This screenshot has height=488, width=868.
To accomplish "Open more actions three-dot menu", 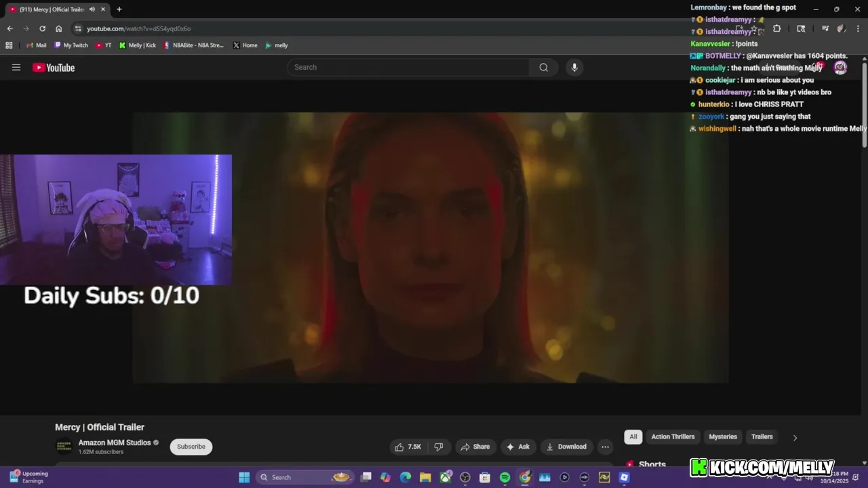I will click(605, 447).
